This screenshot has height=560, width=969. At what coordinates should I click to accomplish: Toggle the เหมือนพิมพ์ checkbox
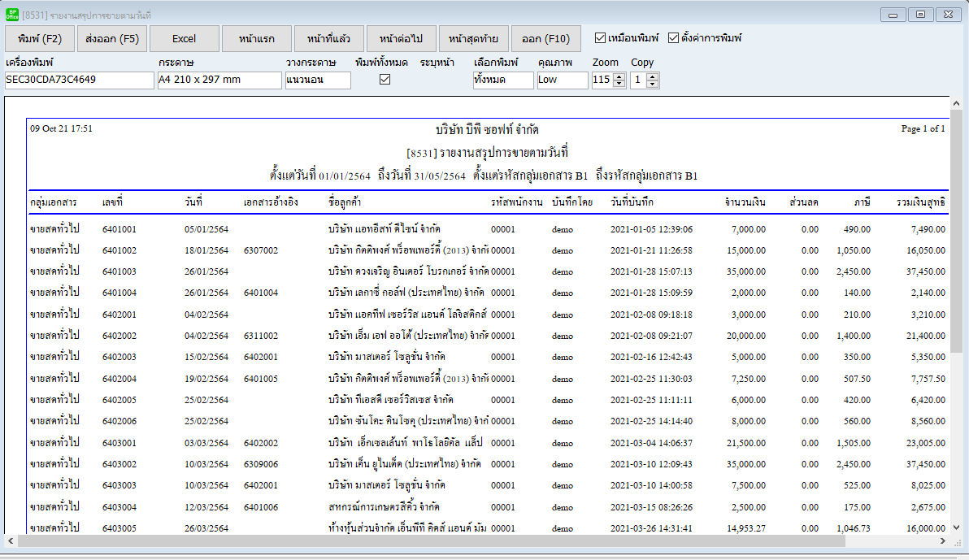[x=600, y=37]
